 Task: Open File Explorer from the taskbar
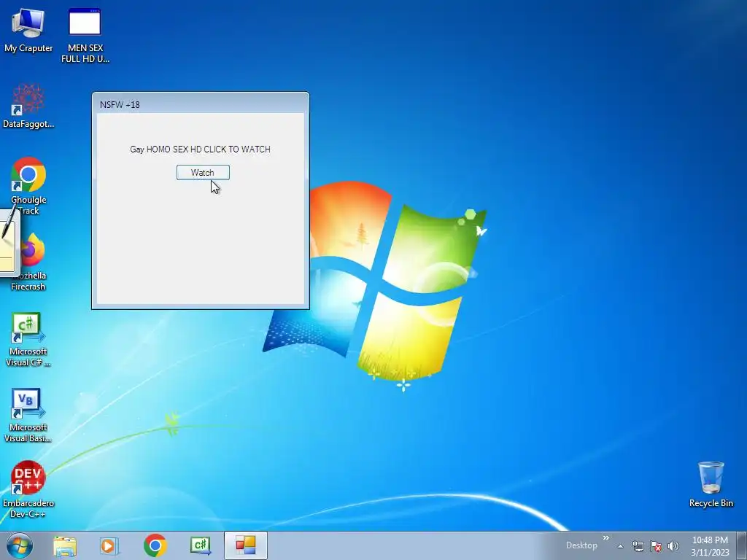(x=65, y=545)
